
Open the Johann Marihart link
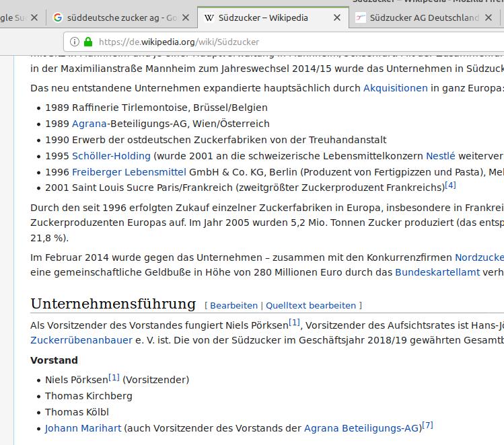tap(83, 428)
